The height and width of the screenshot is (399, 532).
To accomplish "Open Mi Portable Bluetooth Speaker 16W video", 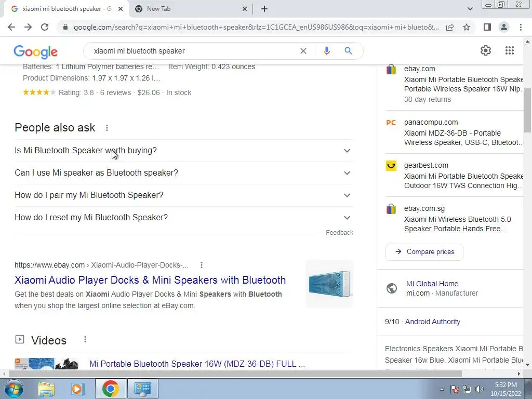I will [x=197, y=364].
